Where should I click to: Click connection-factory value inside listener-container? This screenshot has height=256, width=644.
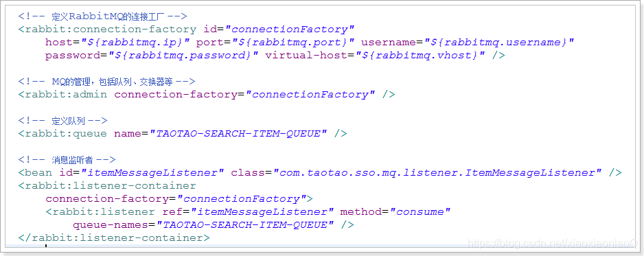click(245, 199)
